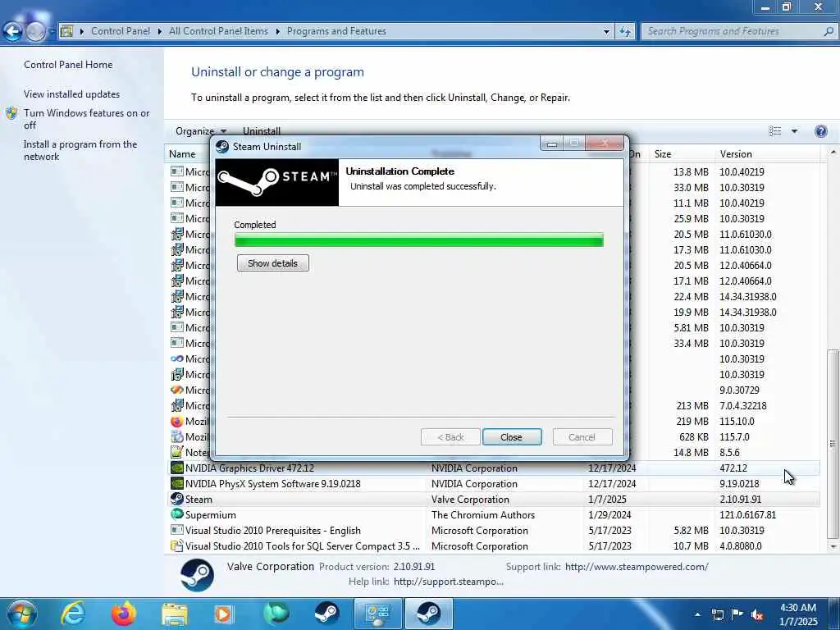The width and height of the screenshot is (840, 630).
Task: Go back using the Explorer back arrow
Action: tap(13, 32)
